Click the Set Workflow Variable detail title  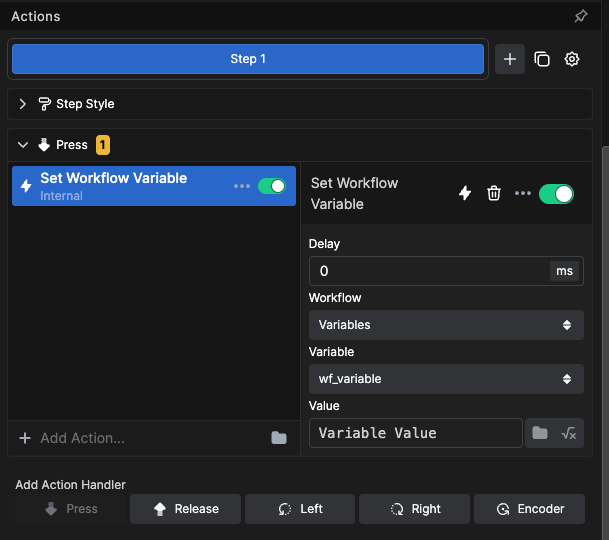pos(354,193)
